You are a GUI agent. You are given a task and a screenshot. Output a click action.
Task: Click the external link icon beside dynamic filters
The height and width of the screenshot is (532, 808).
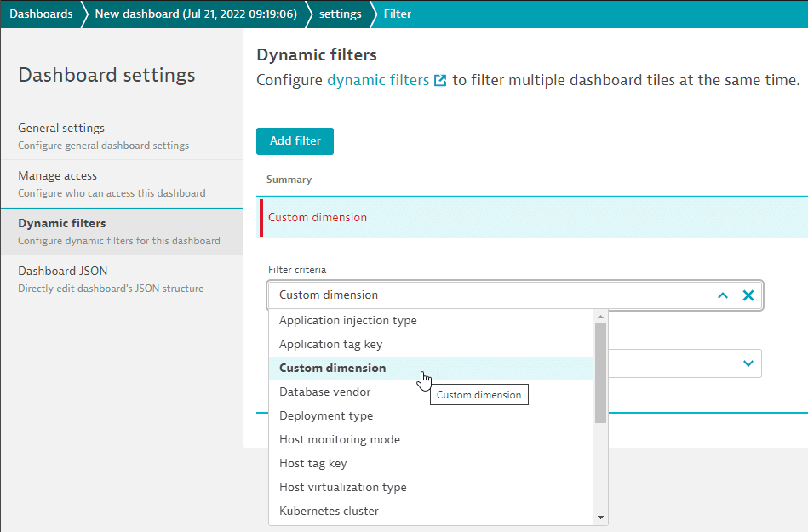click(x=440, y=81)
